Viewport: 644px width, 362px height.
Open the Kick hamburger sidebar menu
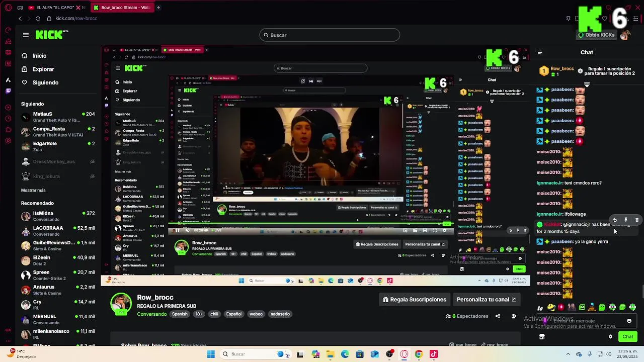point(26,35)
